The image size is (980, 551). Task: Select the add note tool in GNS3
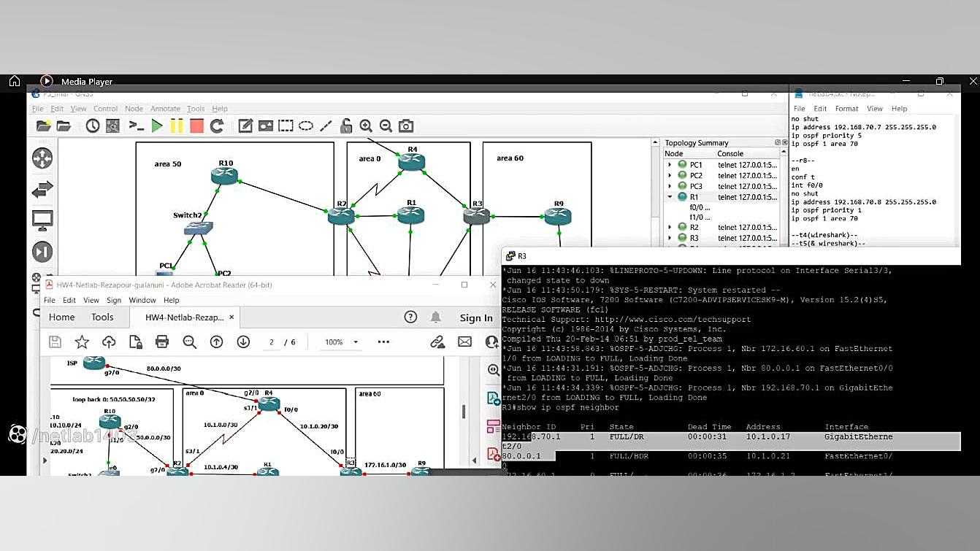(245, 126)
